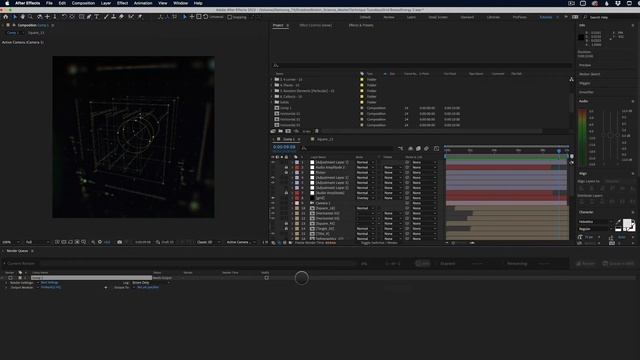The image size is (640, 360).
Task: Click the current time indicator in timeline
Action: [x=559, y=151]
